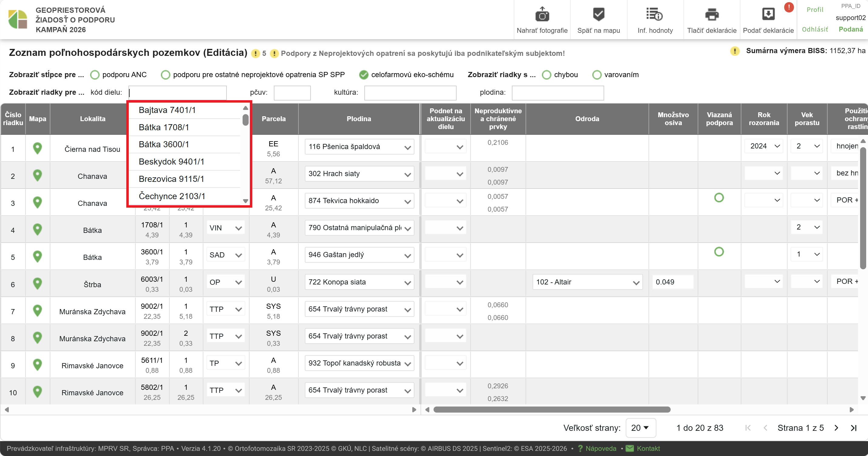Click the Tlačiť deklarácie printer icon
Viewport: 868px width, 456px height.
click(711, 15)
